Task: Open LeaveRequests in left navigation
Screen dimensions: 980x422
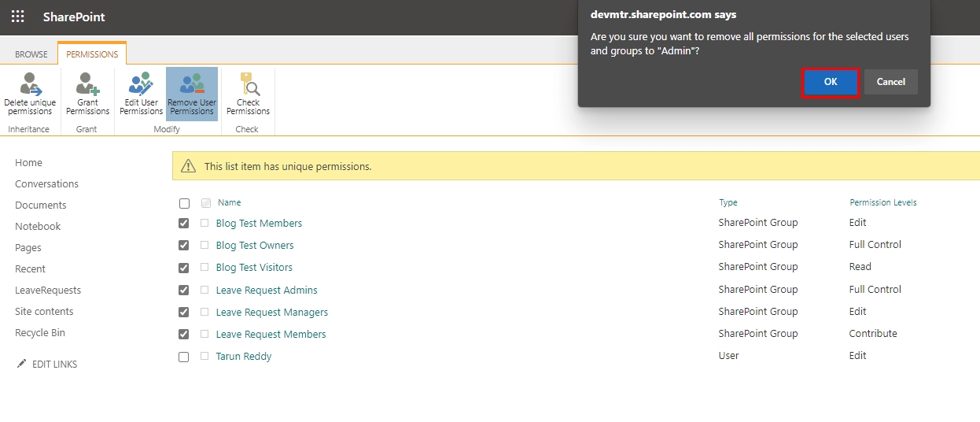Action: (x=48, y=291)
